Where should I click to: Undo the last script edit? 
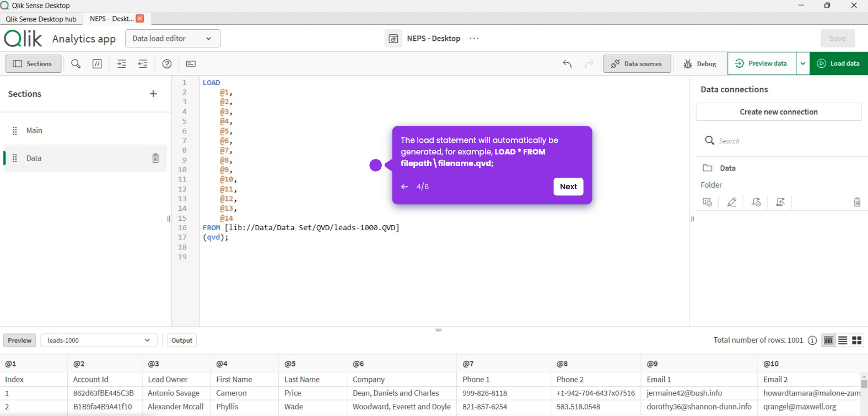click(567, 63)
